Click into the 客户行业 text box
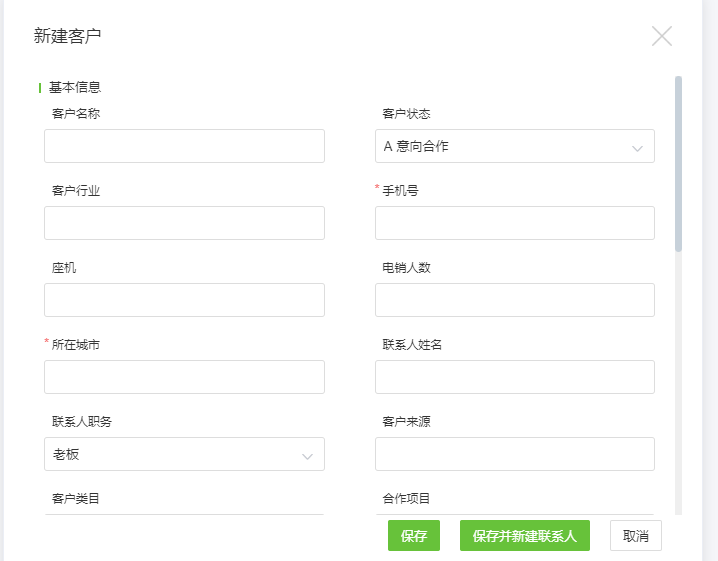The image size is (718, 561). (x=185, y=223)
